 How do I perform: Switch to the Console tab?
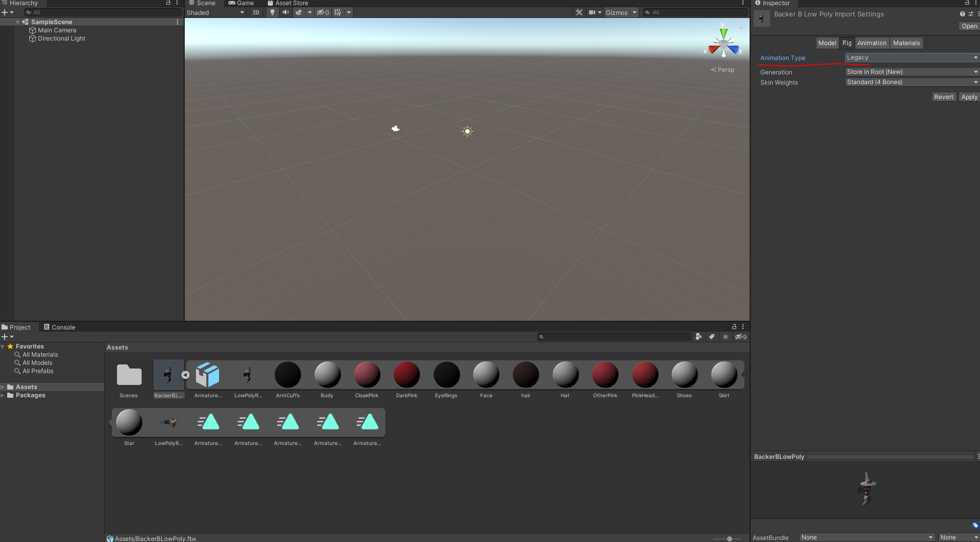coord(60,327)
